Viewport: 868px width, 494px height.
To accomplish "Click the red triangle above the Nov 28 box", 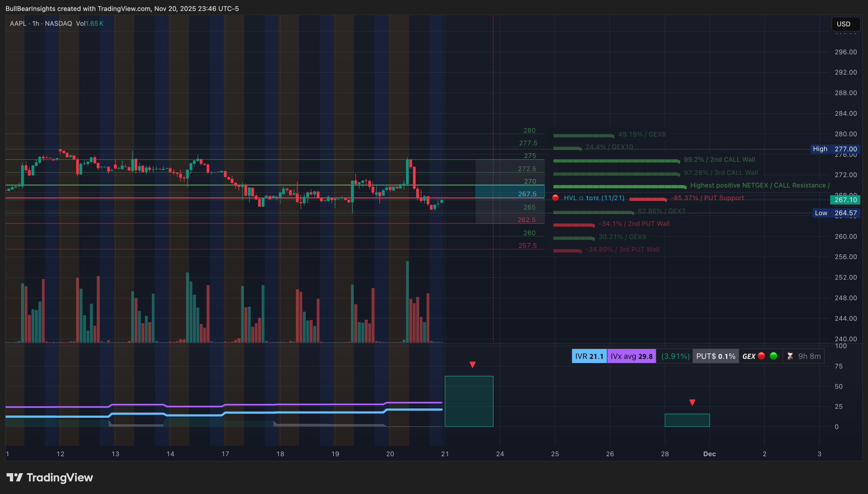I will [692, 402].
